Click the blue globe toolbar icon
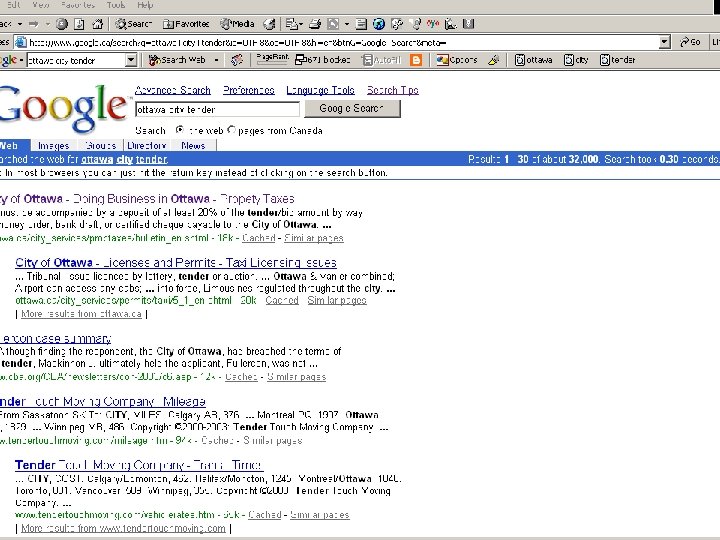This screenshot has height=540, width=720. (379, 24)
